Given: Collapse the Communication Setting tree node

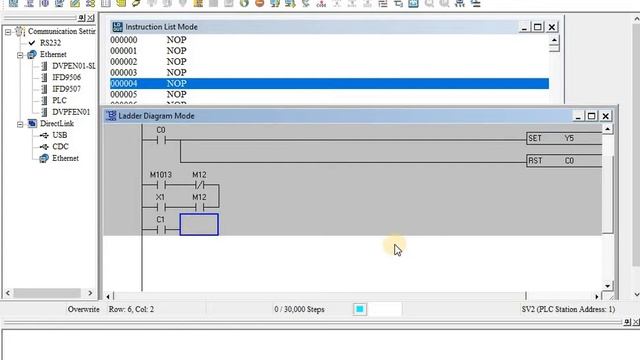Looking at the screenshot, I should (8, 31).
